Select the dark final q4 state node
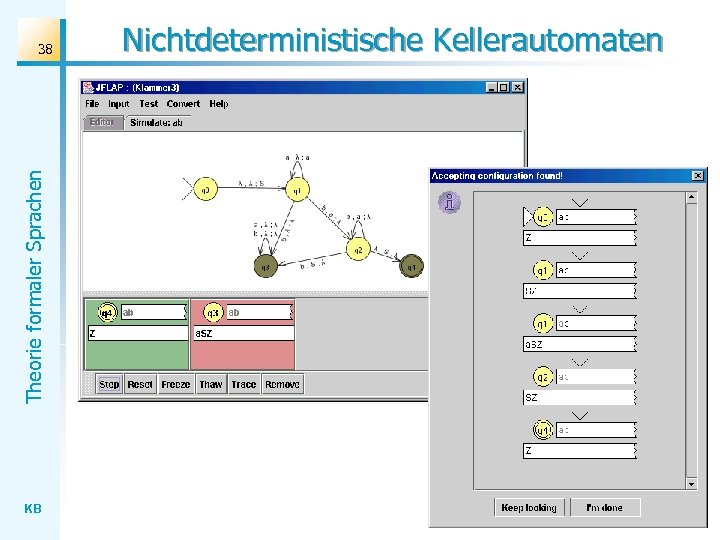 411,266
